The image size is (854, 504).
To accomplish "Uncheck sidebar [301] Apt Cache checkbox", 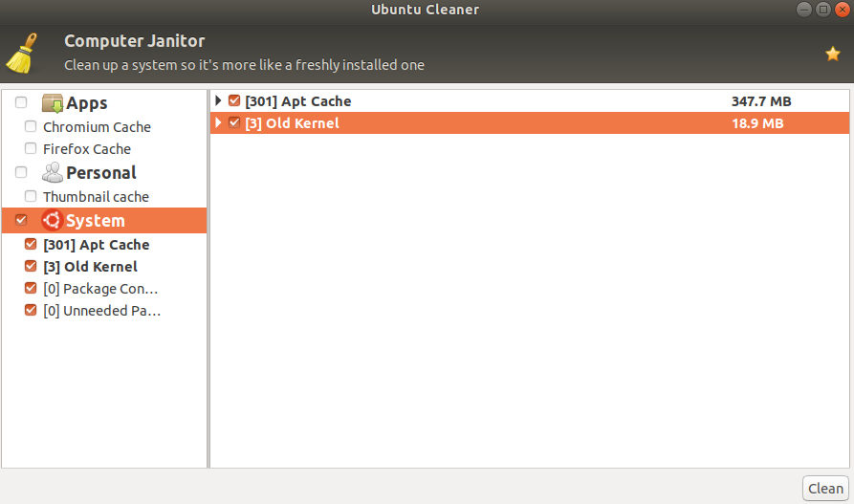I will pyautogui.click(x=31, y=244).
